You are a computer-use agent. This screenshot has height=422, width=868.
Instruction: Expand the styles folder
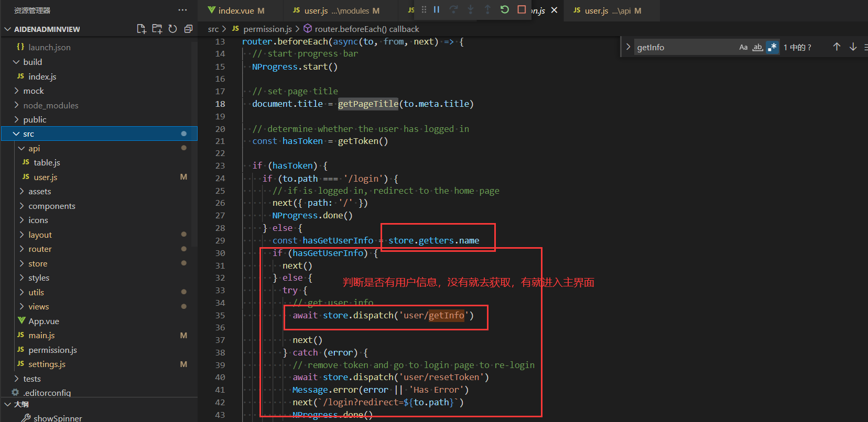(39, 278)
